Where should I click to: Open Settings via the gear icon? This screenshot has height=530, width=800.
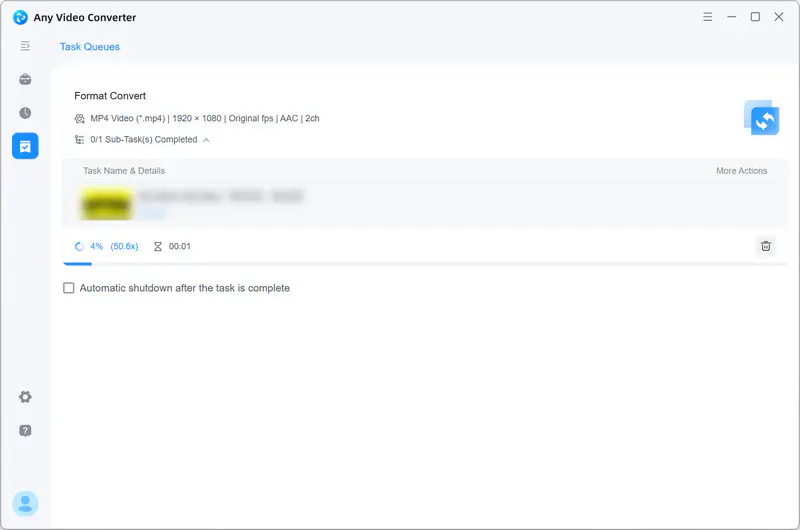pos(25,397)
